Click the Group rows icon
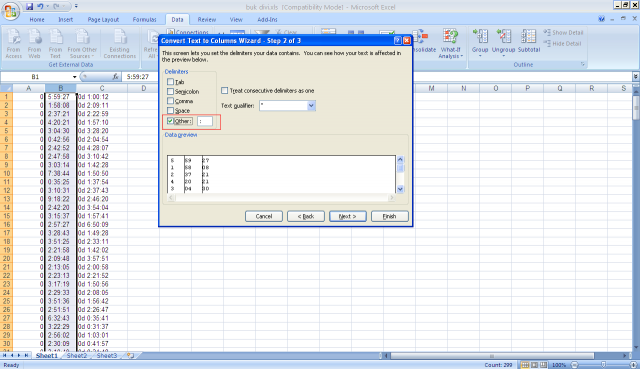Viewport: 640px width, 369px height. point(480,36)
